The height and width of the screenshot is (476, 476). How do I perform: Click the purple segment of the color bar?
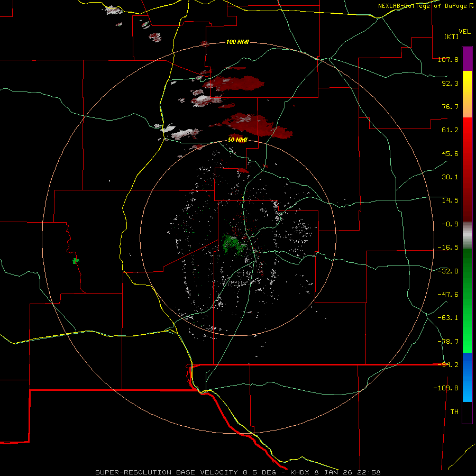point(467,59)
